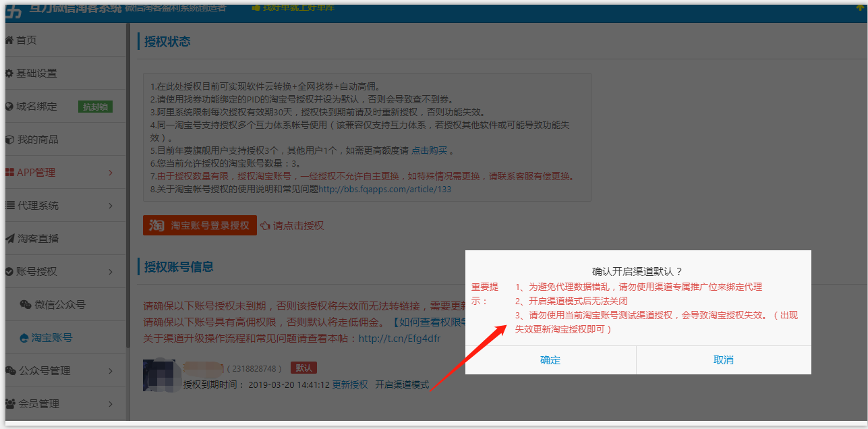Click the icon beside 淘宝账号 in sidebar
Viewport: 868px width, 429px height.
(25, 338)
